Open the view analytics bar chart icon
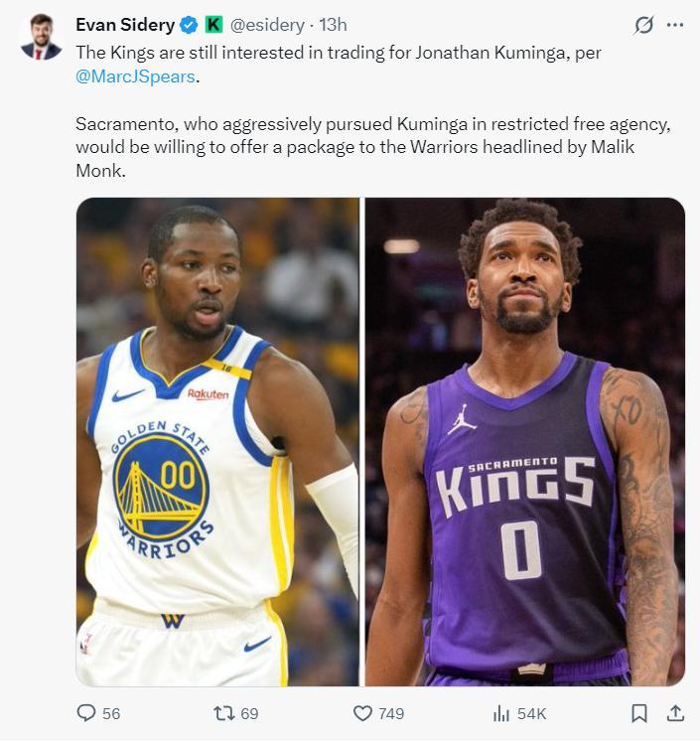 (501, 713)
